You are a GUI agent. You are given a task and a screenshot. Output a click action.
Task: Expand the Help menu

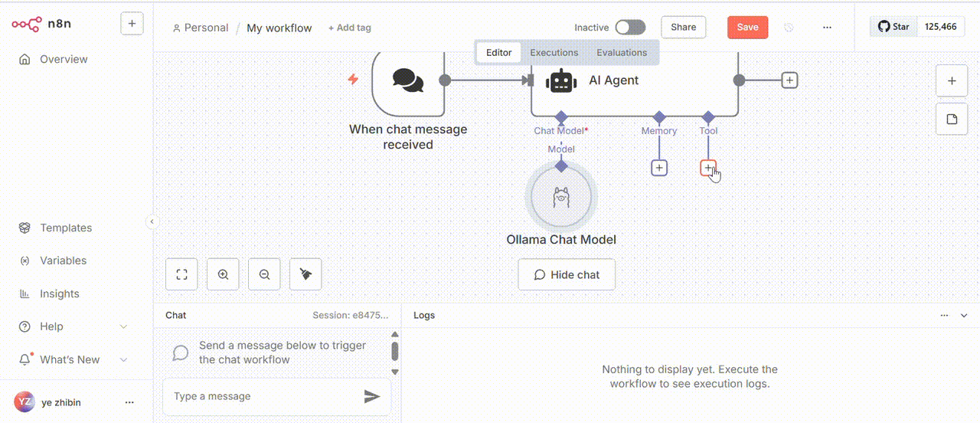click(73, 326)
